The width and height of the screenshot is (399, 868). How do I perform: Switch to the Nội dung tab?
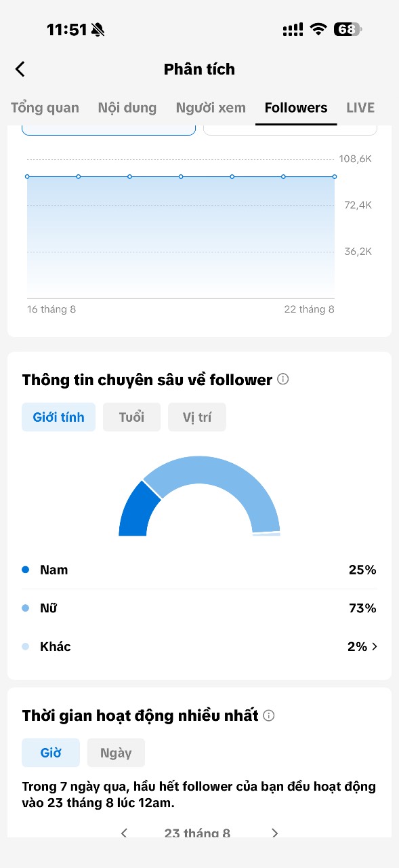tap(127, 108)
